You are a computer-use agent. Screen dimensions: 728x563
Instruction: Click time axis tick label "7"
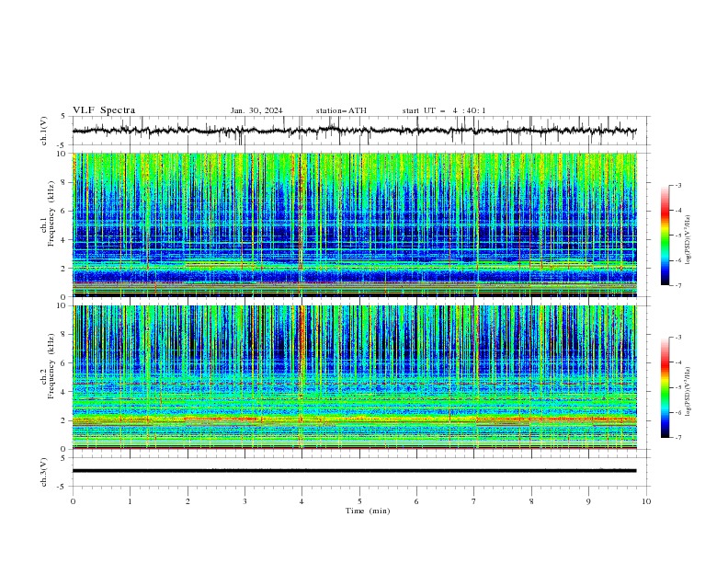(x=474, y=501)
